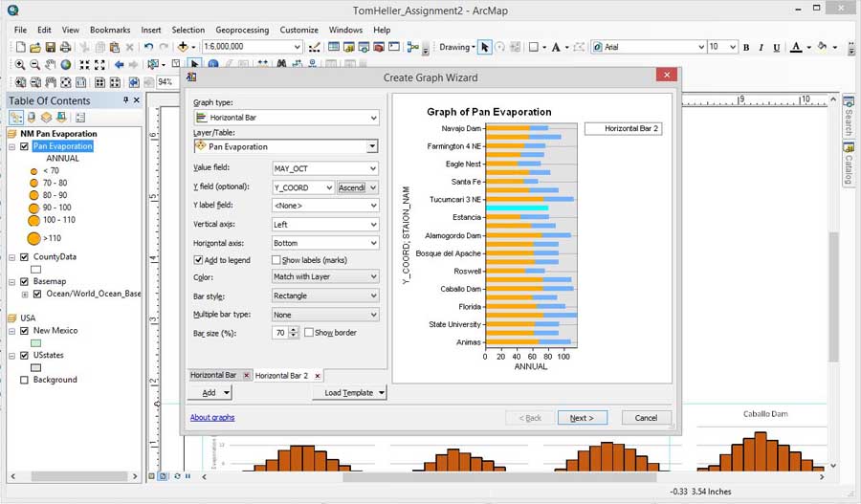Open the Customize menu
This screenshot has width=861, height=504.
coord(298,31)
